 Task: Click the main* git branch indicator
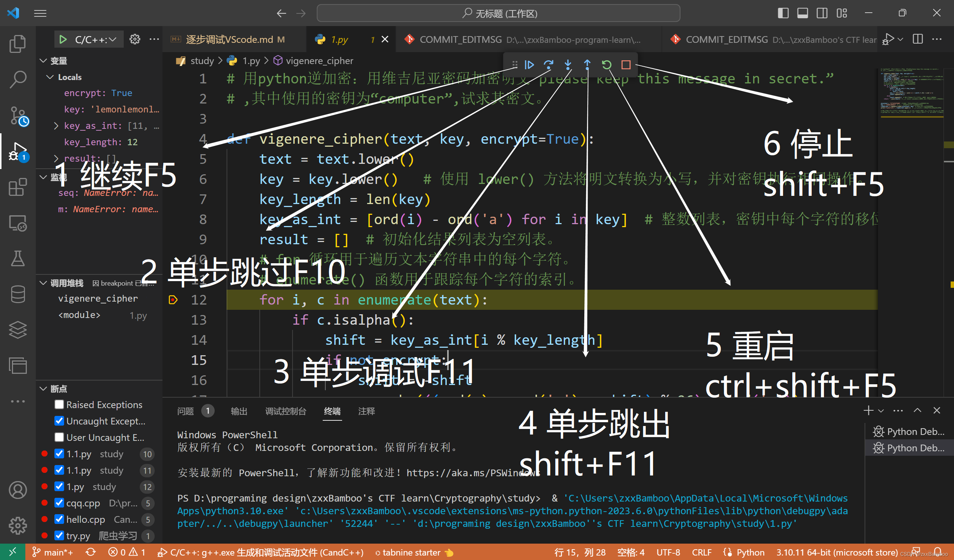53,553
